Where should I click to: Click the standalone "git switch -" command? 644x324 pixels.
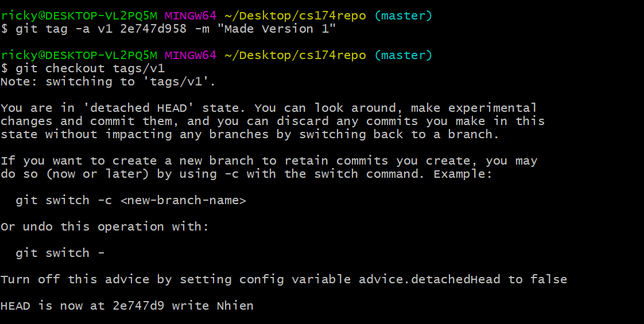pos(60,253)
